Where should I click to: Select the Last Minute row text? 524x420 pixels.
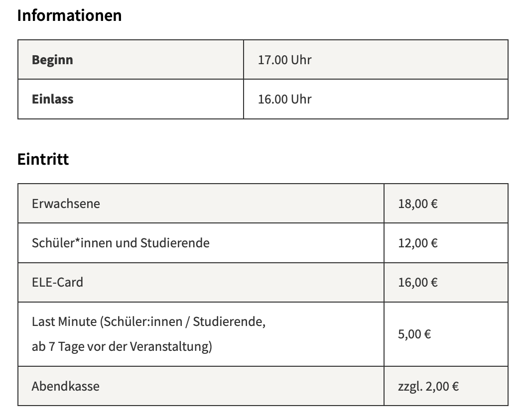[x=149, y=334]
